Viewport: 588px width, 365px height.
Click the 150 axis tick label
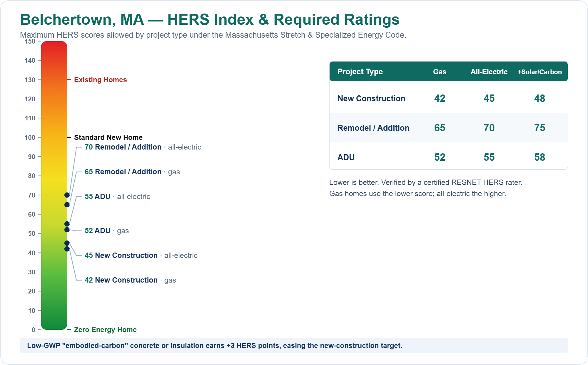point(30,42)
